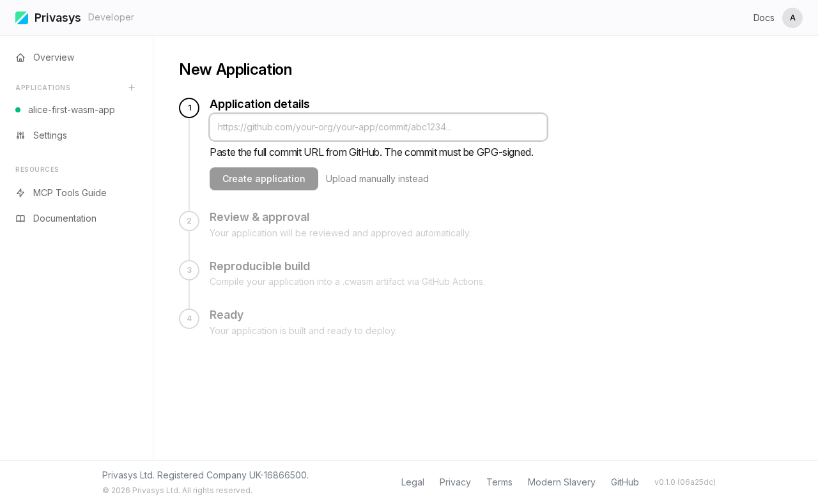Click the Modern Slavery footer link
The width and height of the screenshot is (818, 504).
[561, 482]
